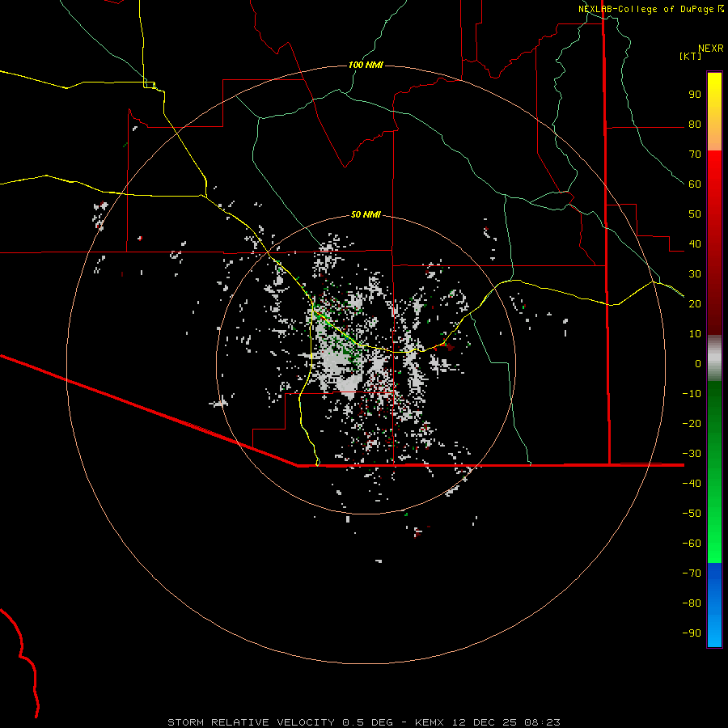This screenshot has height=728, width=728.
Task: Click the gray zero-velocity segment of color bar
Action: coord(714,358)
